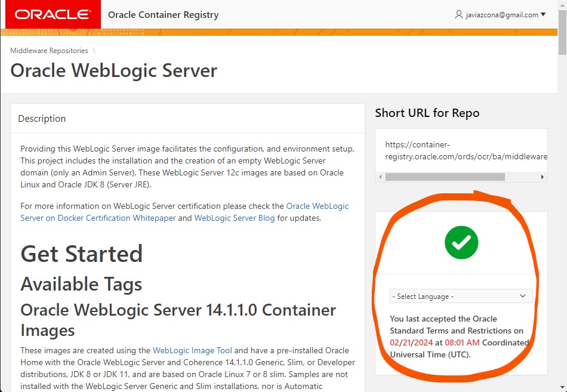Click the Oracle WebLogic Server 14.1.1.0 Container Images heading
Image resolution: width=567 pixels, height=392 pixels.
point(178,320)
